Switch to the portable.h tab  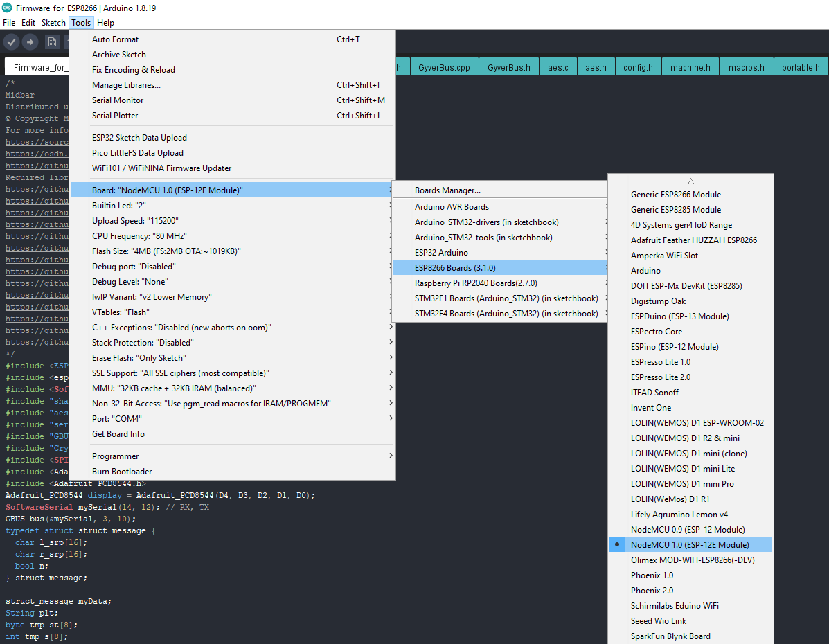click(801, 67)
